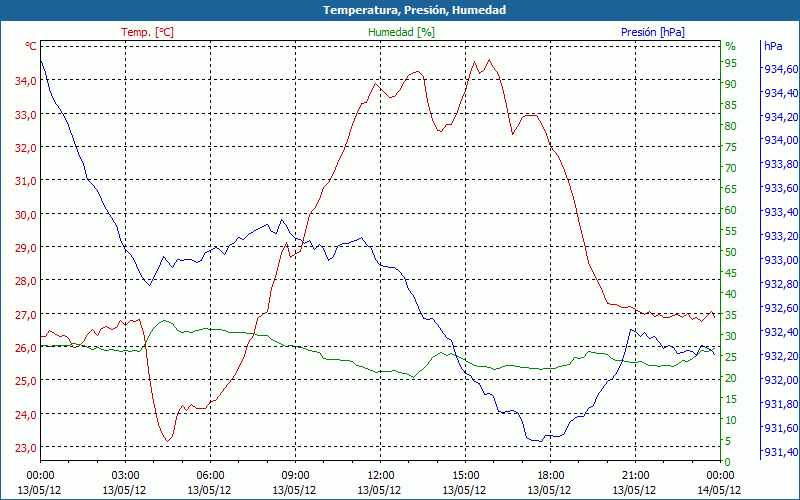Click the '90' humidity axis value
This screenshot has width=800, height=500.
click(731, 84)
